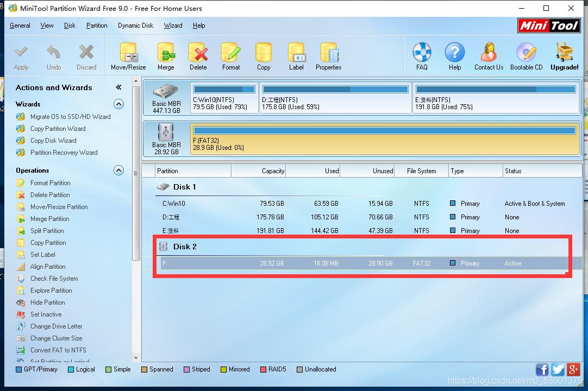Open the Help menu in the menu bar
This screenshot has height=391, width=588.
point(199,26)
